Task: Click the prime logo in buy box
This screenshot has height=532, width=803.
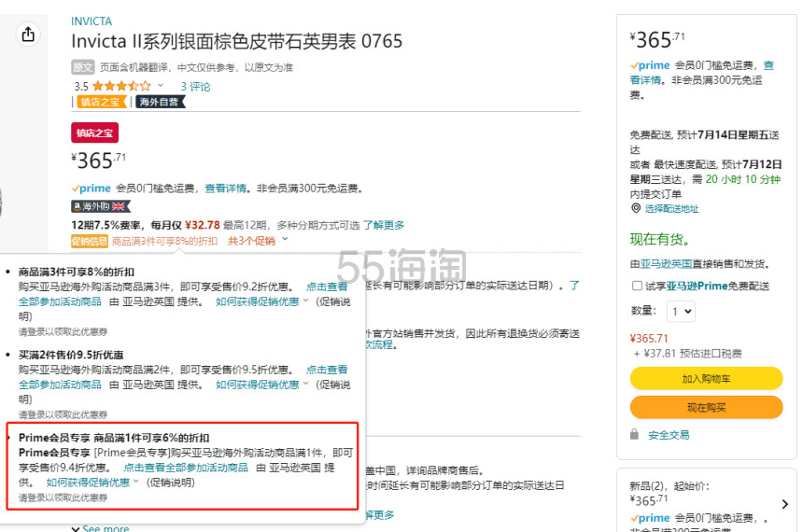Action: (650, 65)
